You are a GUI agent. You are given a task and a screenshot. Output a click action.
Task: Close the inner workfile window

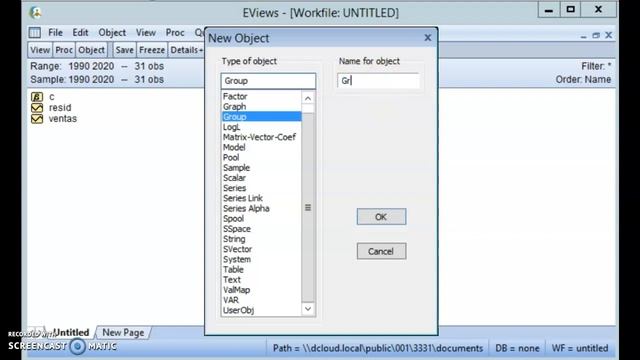[x=609, y=35]
